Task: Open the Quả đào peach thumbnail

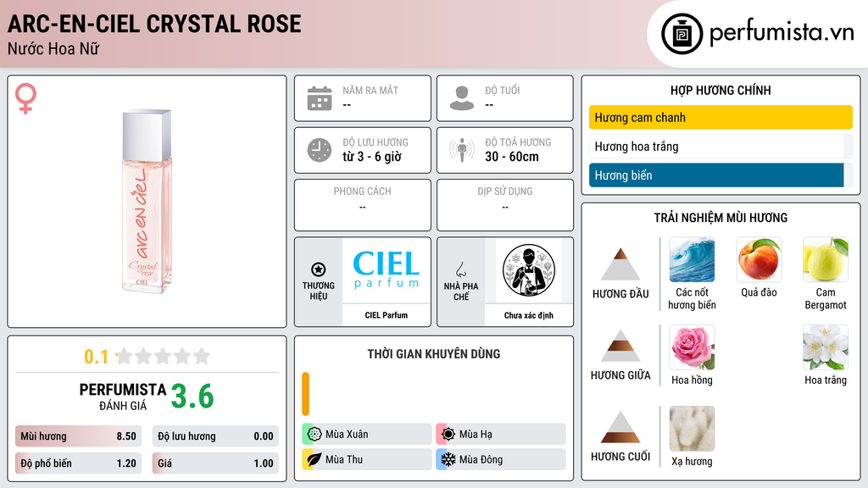Action: click(x=759, y=259)
